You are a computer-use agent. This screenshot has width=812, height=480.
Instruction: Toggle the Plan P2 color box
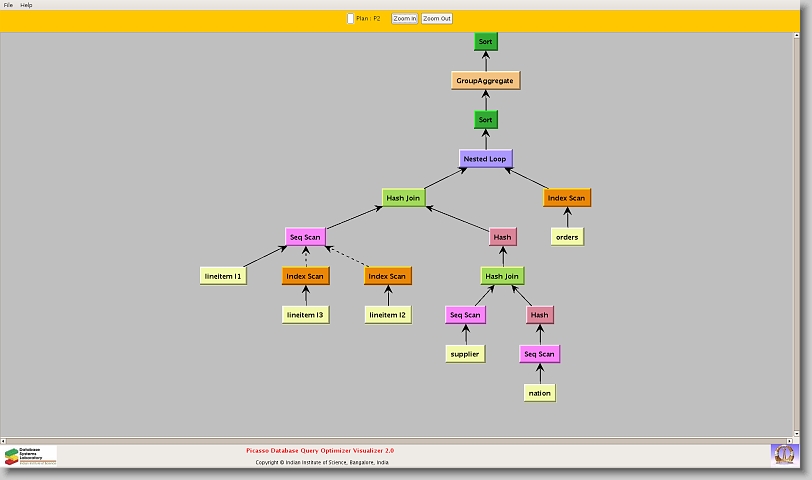350,18
